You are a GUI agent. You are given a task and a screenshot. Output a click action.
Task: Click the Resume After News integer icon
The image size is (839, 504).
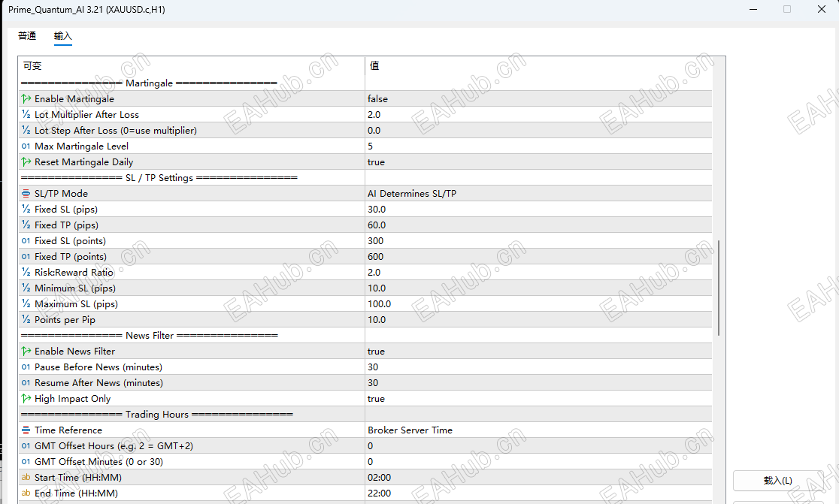[26, 382]
